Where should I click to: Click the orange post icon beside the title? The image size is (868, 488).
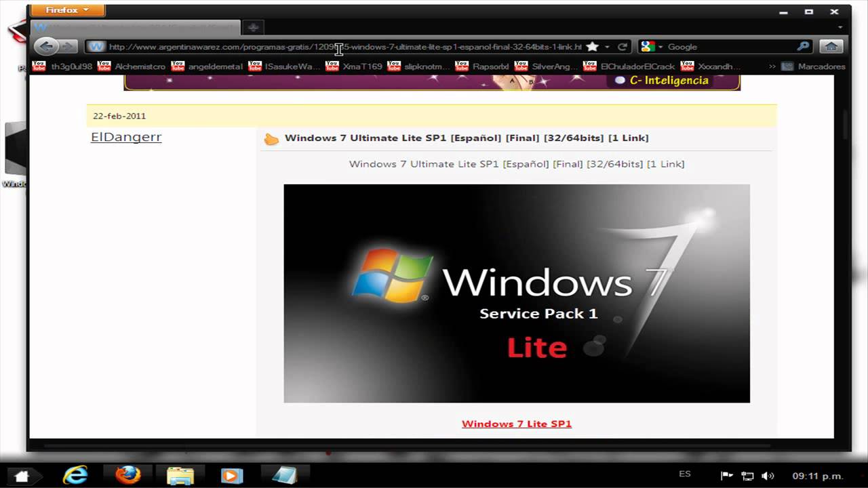click(271, 139)
